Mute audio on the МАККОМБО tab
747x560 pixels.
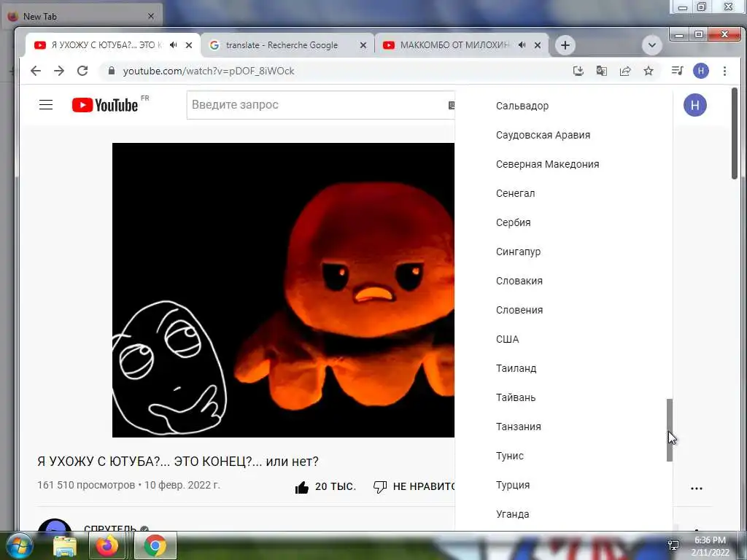point(522,44)
